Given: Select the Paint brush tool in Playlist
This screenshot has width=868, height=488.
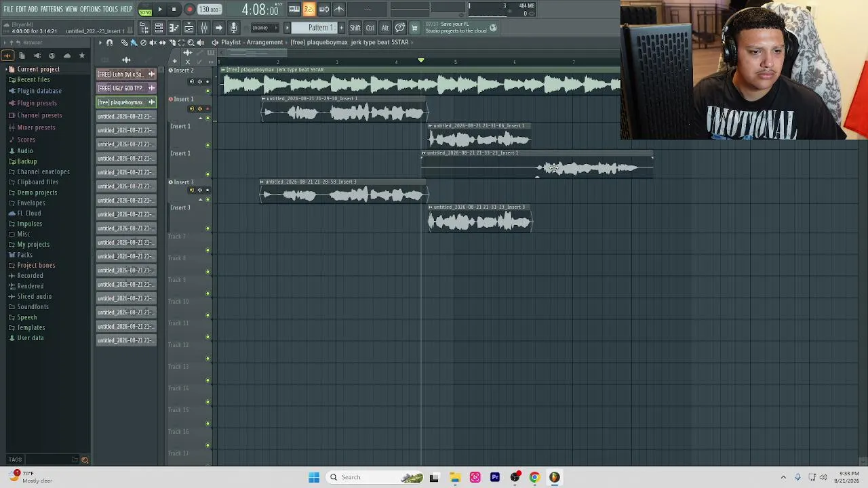Looking at the screenshot, I should click(134, 43).
